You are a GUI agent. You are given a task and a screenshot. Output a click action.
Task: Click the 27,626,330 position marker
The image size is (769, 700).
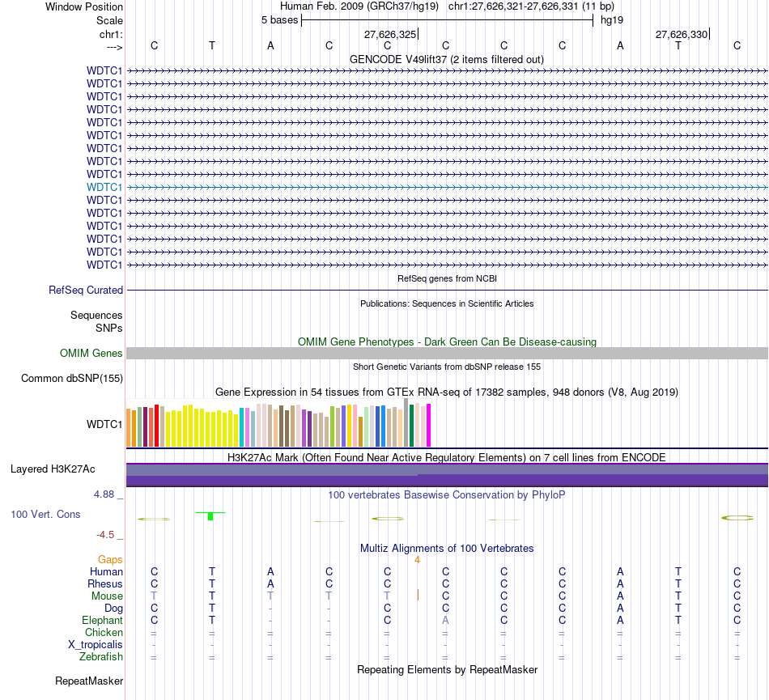[x=682, y=34]
